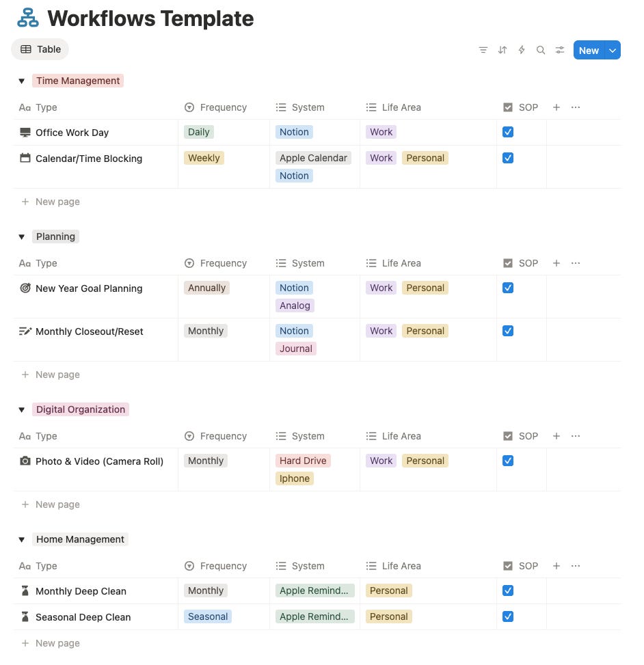Click the Hard Drive system tag

coord(303,461)
